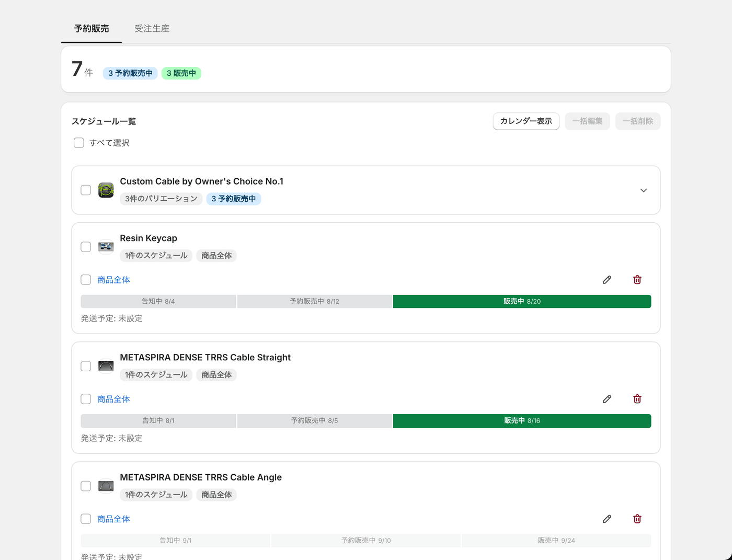Expand the Custom Cable card chevron

coord(644,190)
